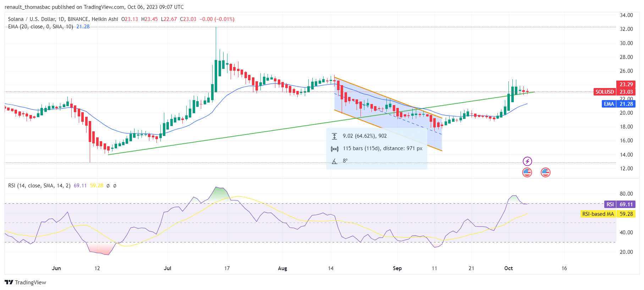Open the Solana / U.S. Dollar symbol legend
Viewport: 644px width, 290px height.
(63, 19)
